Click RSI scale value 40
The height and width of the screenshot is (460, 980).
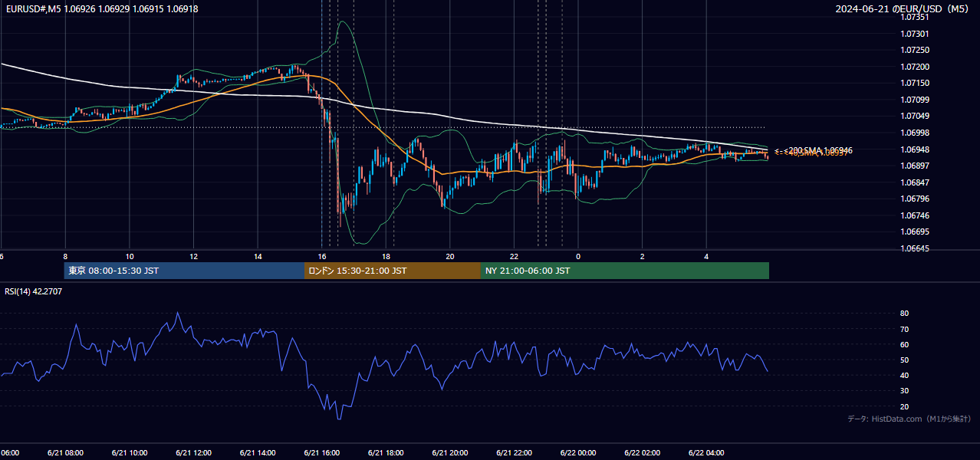coord(905,375)
